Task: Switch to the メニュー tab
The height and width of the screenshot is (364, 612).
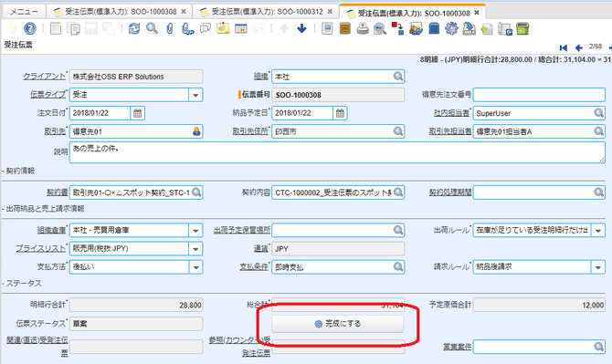Action: point(24,12)
